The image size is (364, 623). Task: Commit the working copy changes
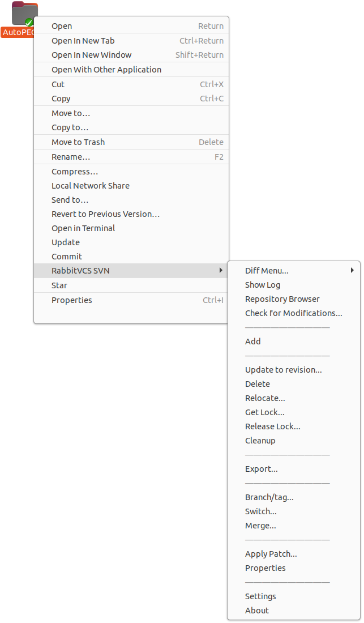pos(66,256)
